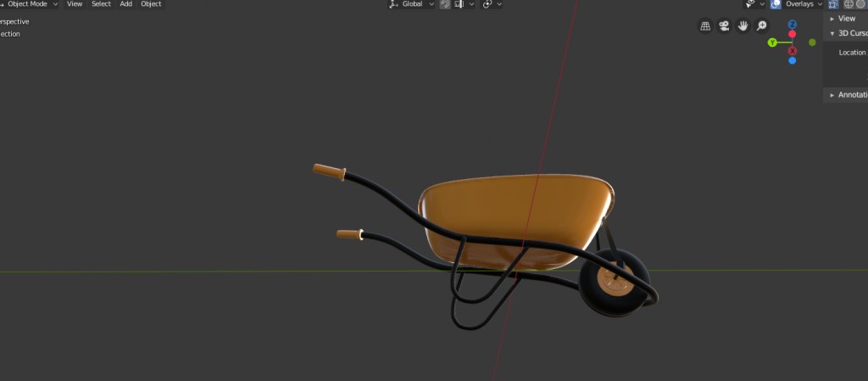
Task: Expand the View panel in sidebar
Action: [x=846, y=19]
